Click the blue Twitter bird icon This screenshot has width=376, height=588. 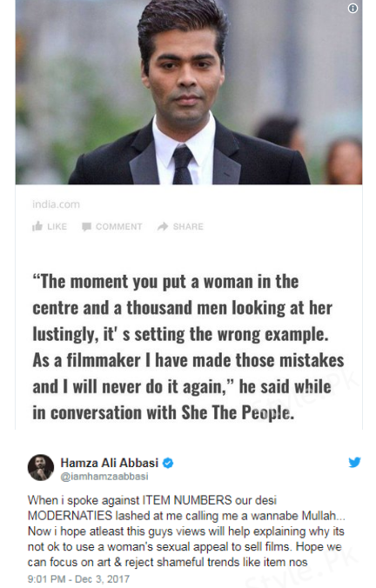pos(354,463)
